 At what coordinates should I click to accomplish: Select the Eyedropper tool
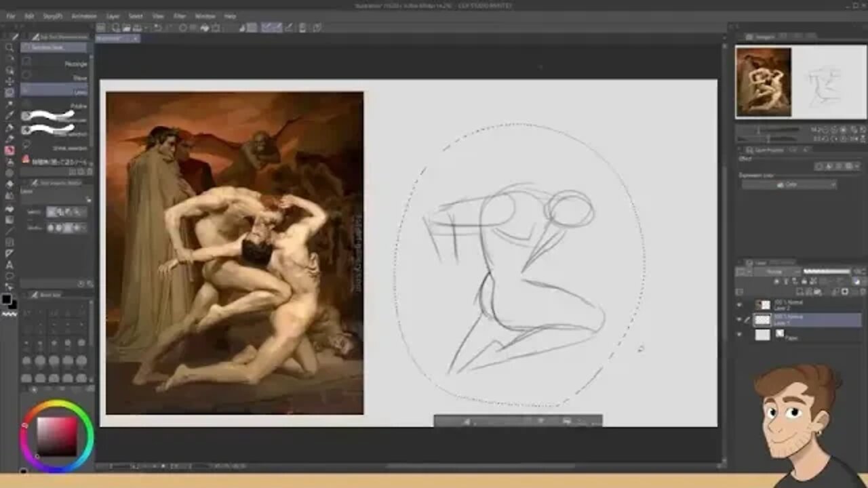click(9, 116)
